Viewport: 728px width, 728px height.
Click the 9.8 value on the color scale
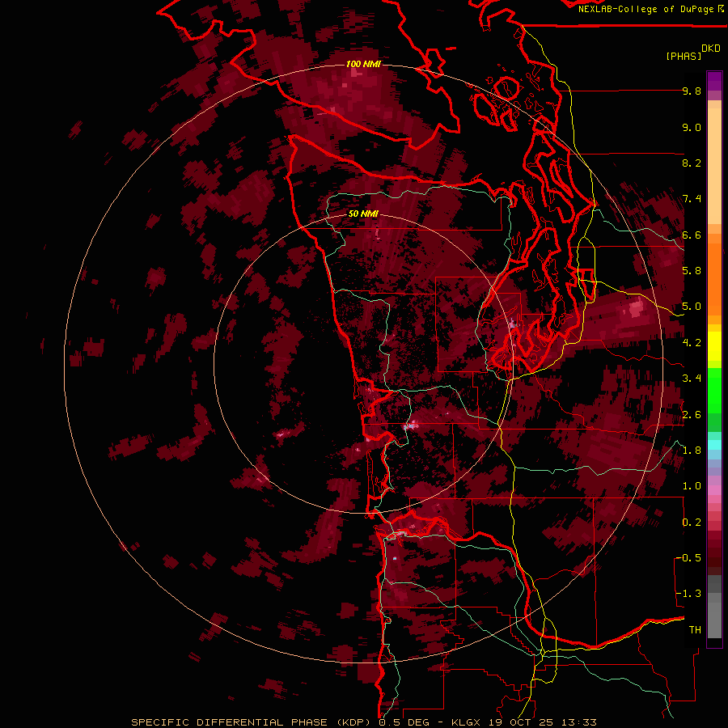(692, 91)
